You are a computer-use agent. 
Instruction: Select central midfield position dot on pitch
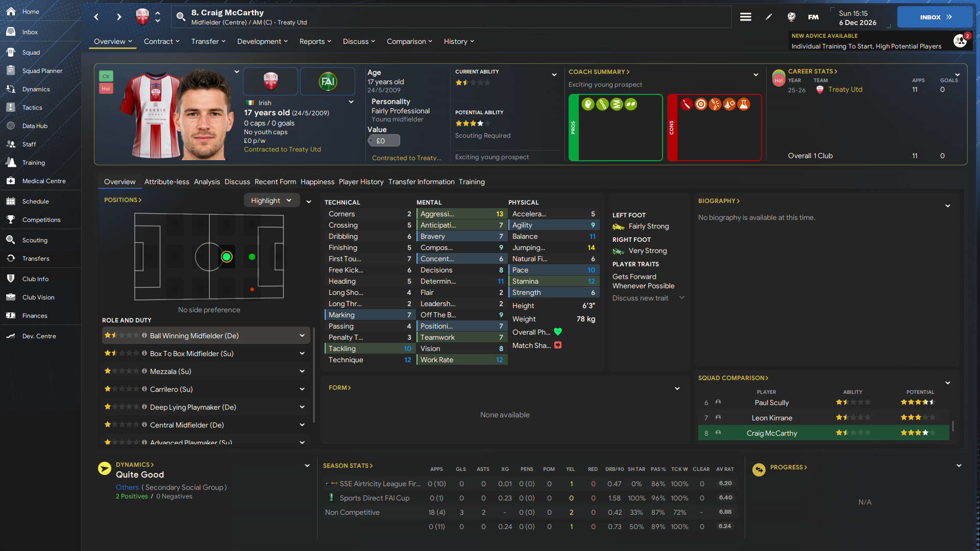pos(227,257)
